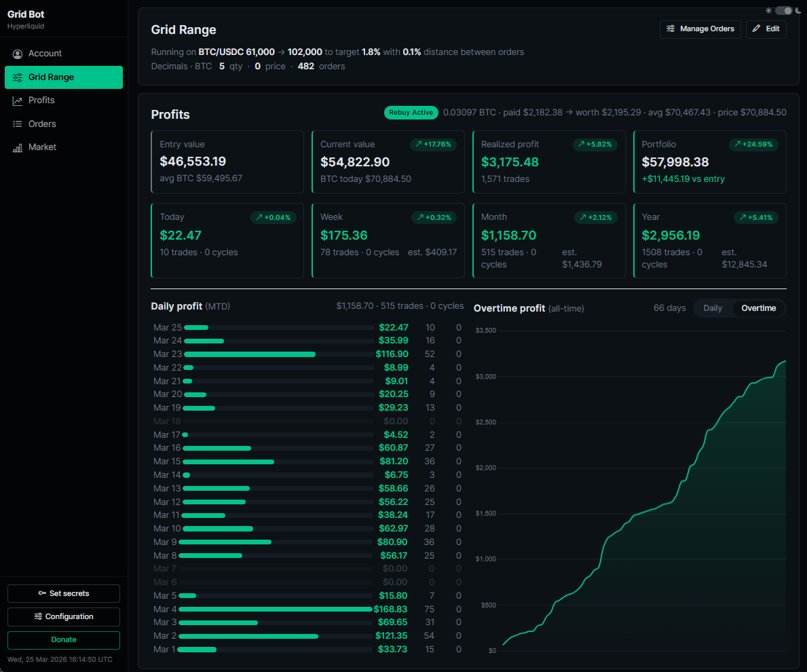Click the sun icon for light mode

coord(768,10)
